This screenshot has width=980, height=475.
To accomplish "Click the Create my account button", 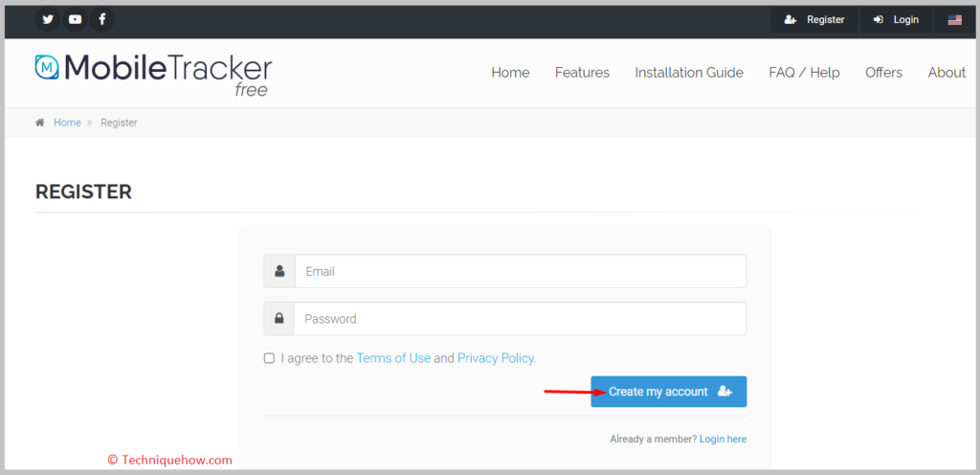I will point(669,392).
